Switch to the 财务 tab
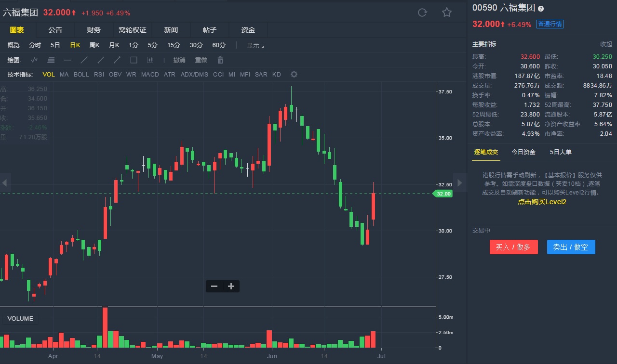Viewport: 617px width, 364px height. 94,30
